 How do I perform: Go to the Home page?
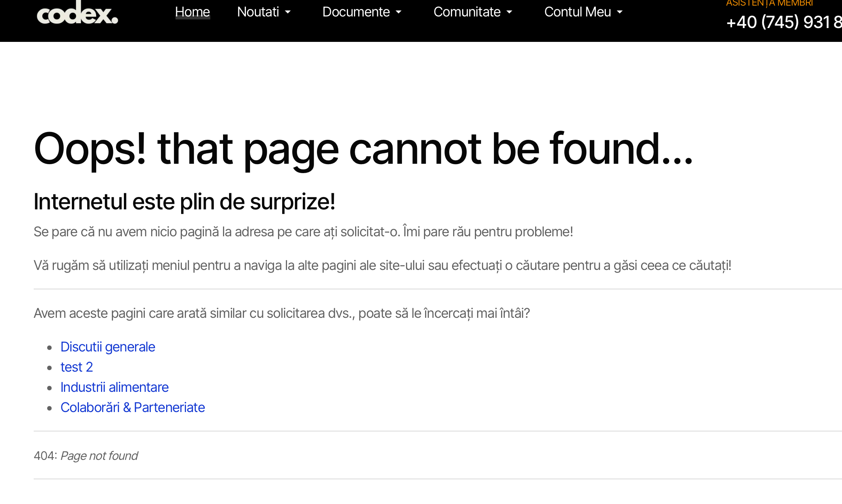pyautogui.click(x=192, y=12)
